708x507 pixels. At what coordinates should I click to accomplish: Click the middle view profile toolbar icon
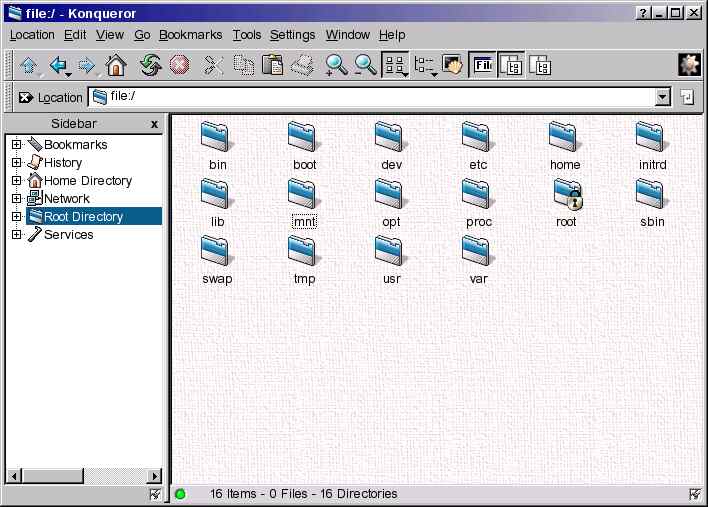(511, 65)
